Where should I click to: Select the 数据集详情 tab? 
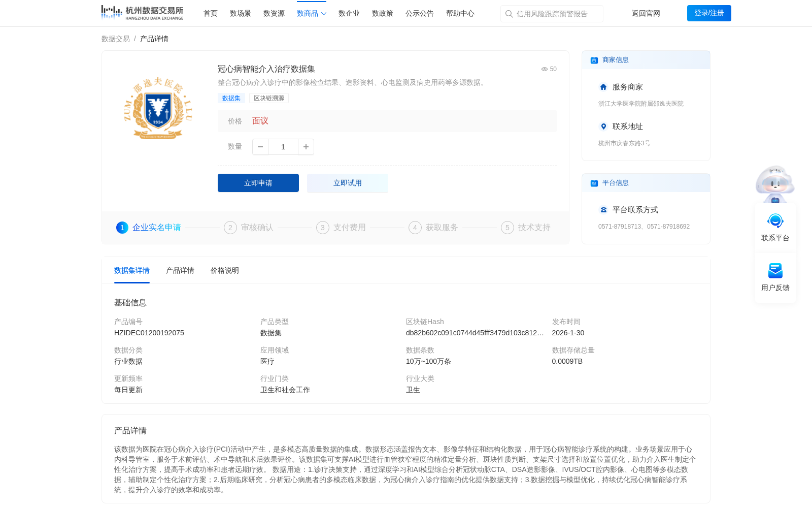click(132, 271)
